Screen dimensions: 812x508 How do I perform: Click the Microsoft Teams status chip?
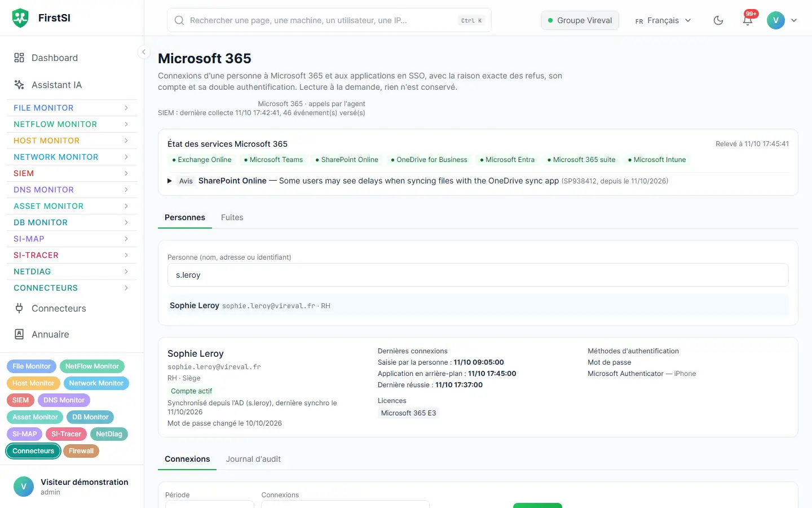[x=273, y=160]
